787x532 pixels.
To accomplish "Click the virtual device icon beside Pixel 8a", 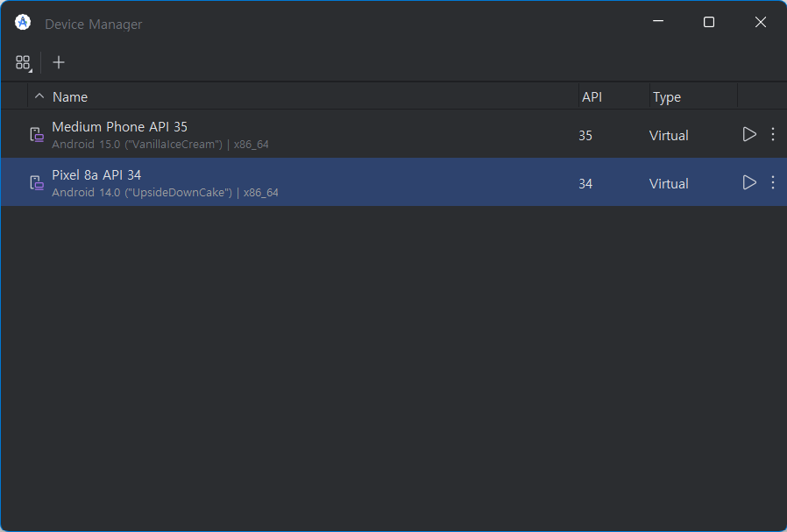I will pos(37,183).
